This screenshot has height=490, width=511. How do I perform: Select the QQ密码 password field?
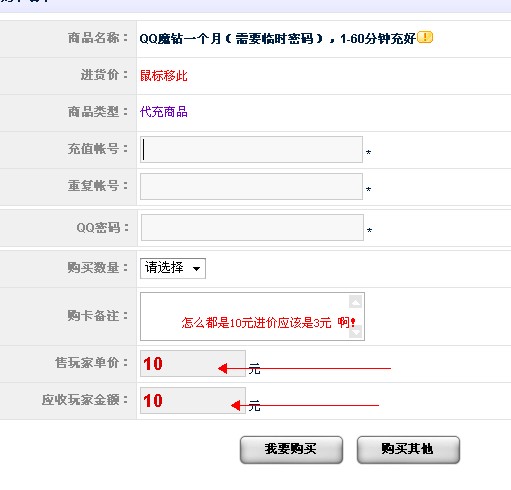click(x=252, y=227)
